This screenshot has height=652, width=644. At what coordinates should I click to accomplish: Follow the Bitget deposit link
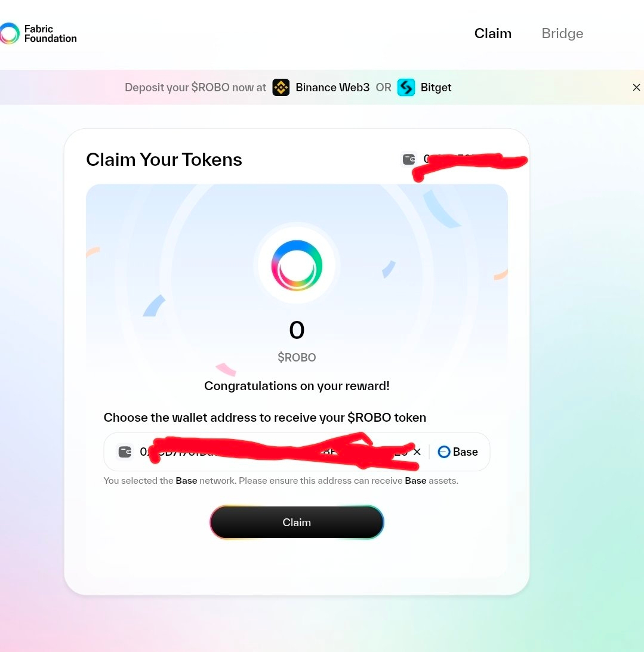point(424,87)
